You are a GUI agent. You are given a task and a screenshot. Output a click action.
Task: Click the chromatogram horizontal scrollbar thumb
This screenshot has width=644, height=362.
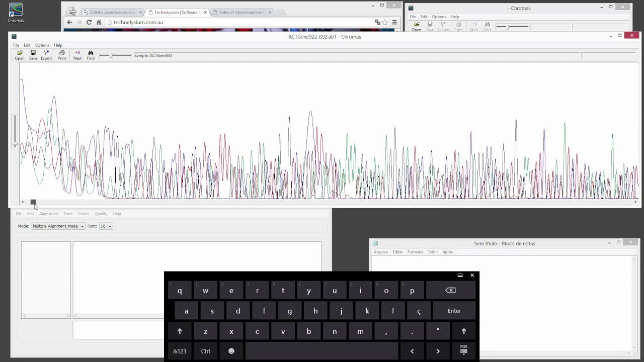(33, 202)
